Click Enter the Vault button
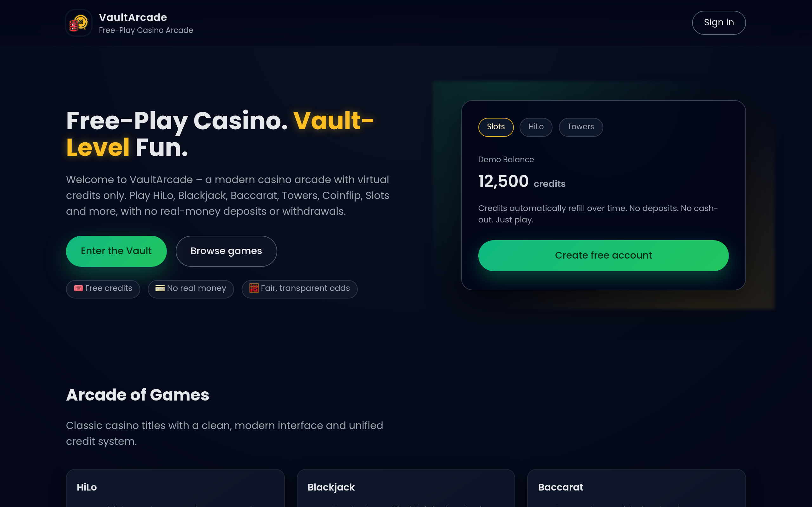 (116, 251)
